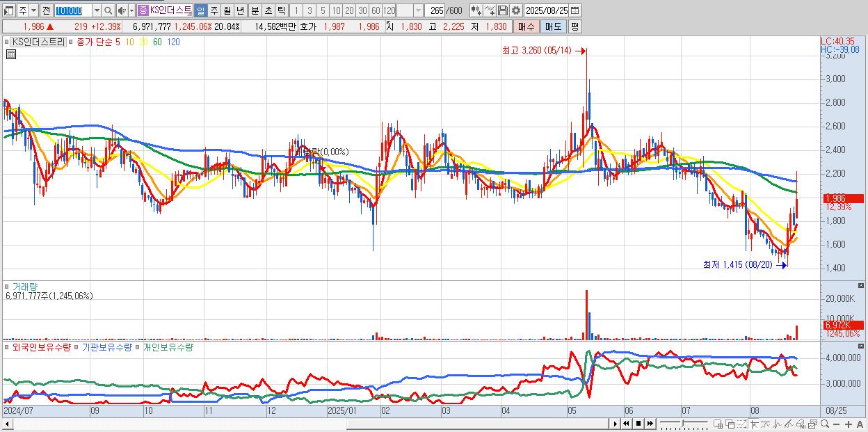Select the 월 monthly period toggle
This screenshot has height=432, width=868.
pyautogui.click(x=227, y=10)
